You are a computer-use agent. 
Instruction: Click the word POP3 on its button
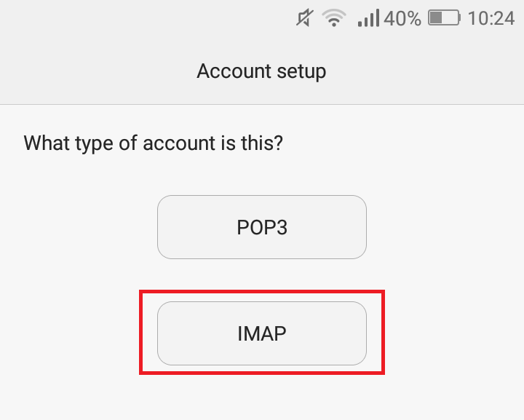[262, 227]
